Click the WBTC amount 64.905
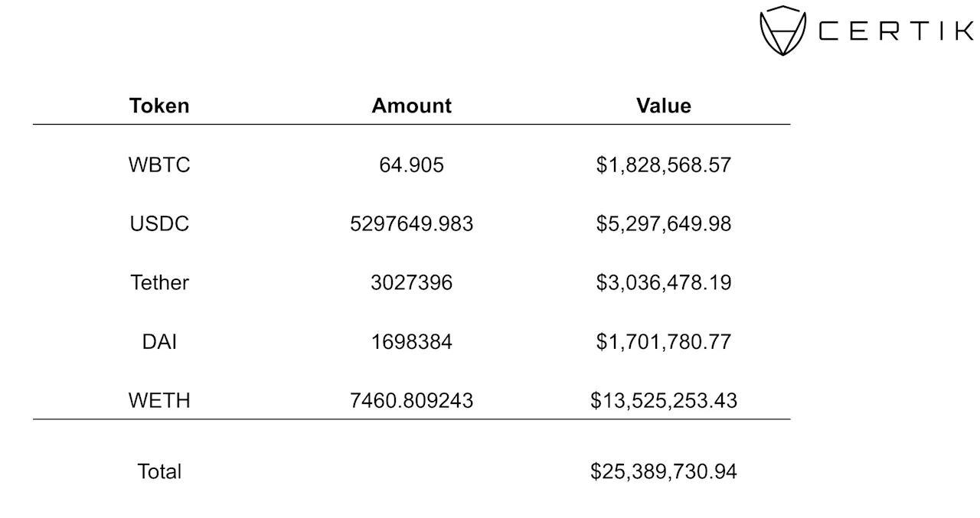Image resolution: width=980 pixels, height=518 pixels. (x=412, y=165)
